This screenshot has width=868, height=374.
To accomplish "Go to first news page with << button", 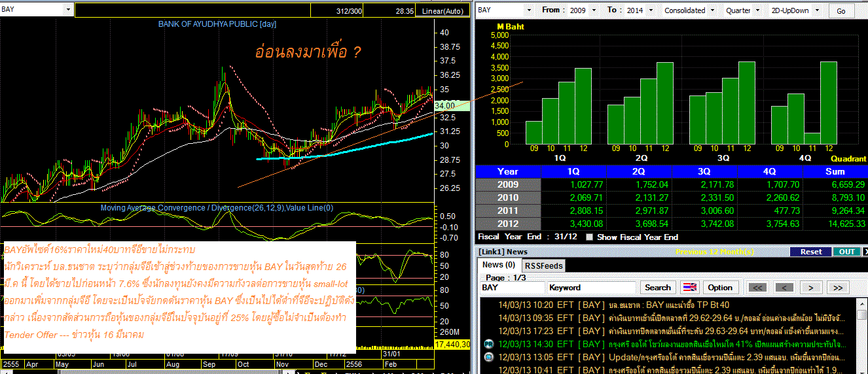I will pyautogui.click(x=758, y=288).
